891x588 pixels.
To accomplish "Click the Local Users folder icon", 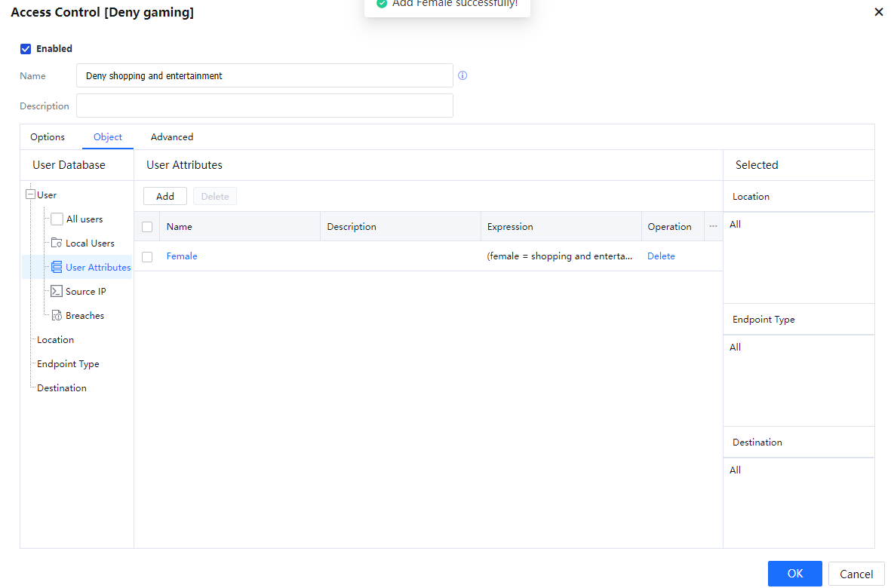I will [57, 243].
